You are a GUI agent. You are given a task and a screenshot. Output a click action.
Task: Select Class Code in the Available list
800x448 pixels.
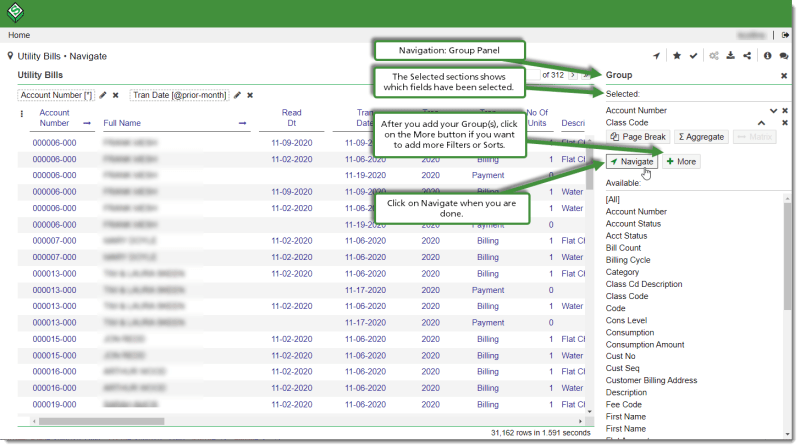click(x=627, y=296)
